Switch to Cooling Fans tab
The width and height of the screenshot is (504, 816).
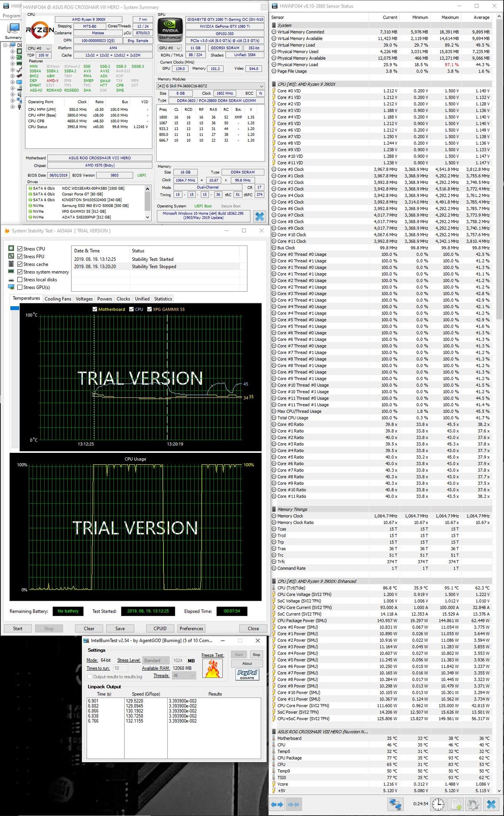58,299
